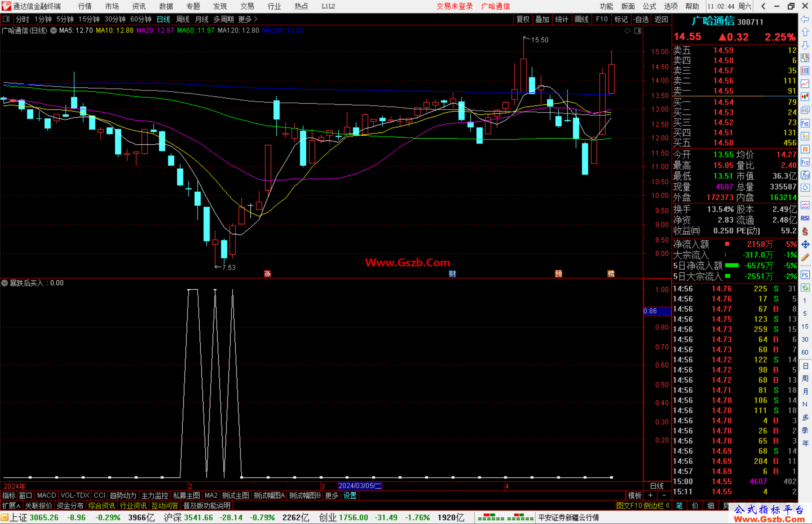Click the down arrow in right sidebar
The width and height of the screenshot is (812, 524).
click(805, 45)
